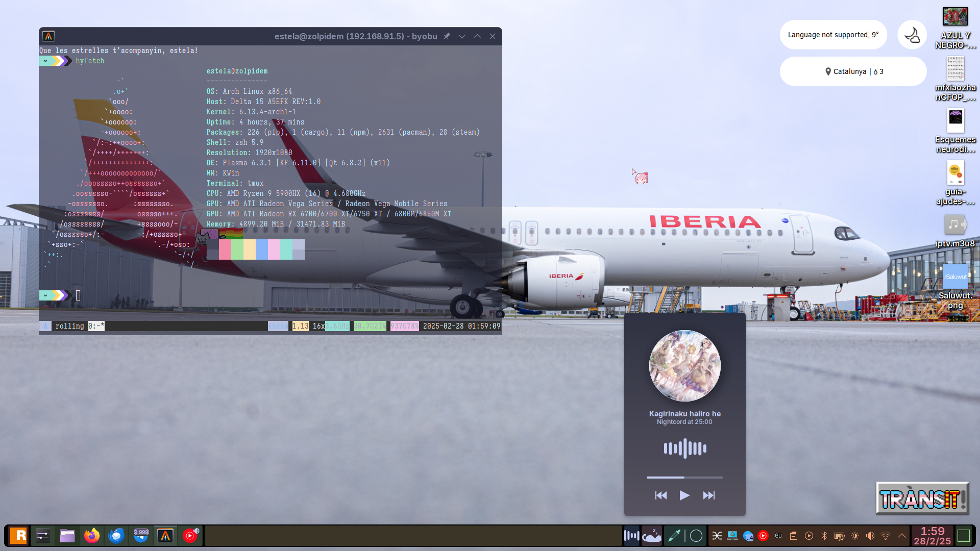Launch Firefox from the taskbar

(92, 536)
